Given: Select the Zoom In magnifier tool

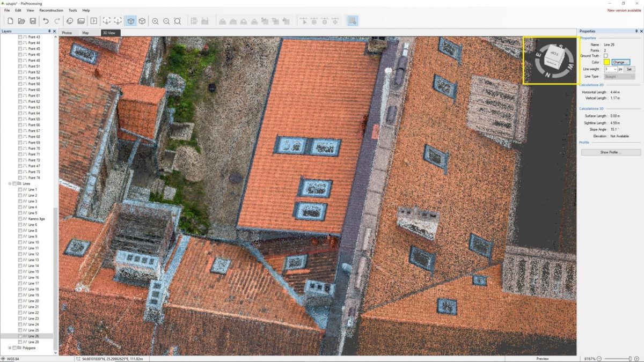Looking at the screenshot, I should [x=156, y=21].
